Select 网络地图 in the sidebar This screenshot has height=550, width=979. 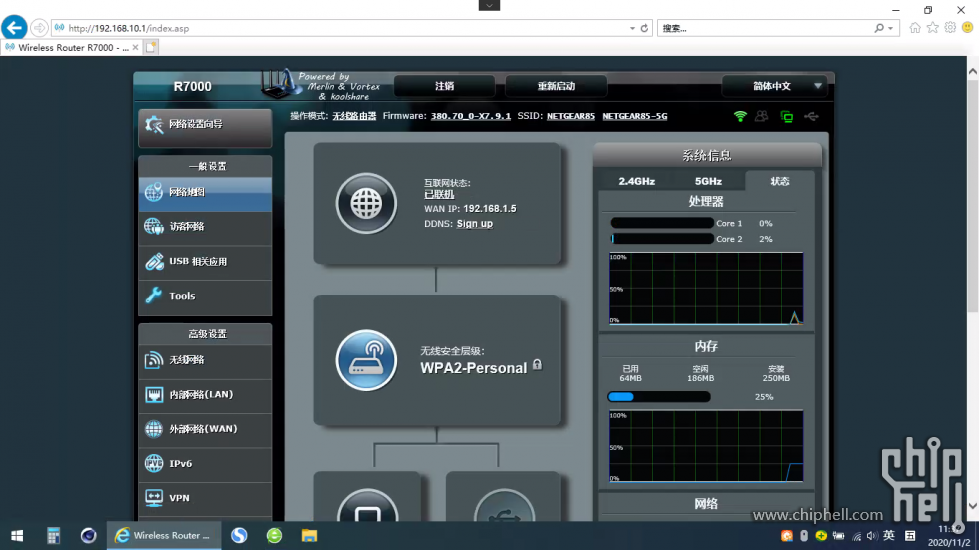tap(205, 192)
